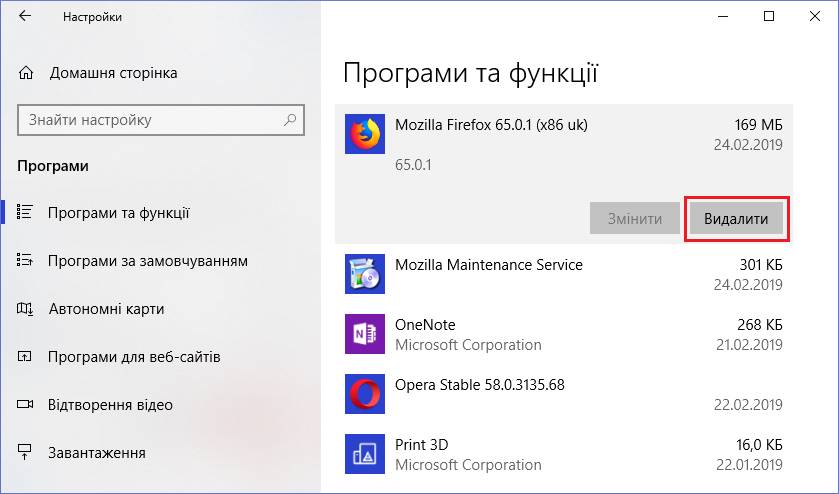Click the Програми sidebar section header
The image size is (839, 494).
[x=53, y=166]
